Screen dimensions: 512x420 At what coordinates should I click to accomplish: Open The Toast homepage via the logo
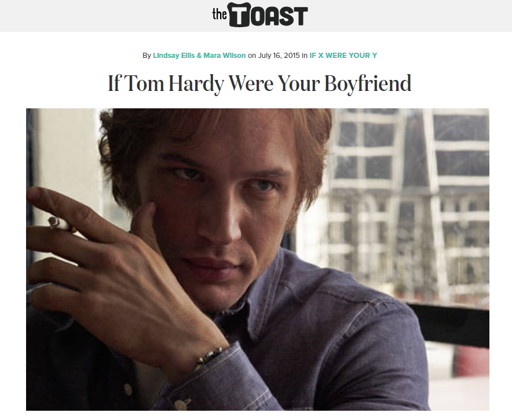pyautogui.click(x=259, y=14)
